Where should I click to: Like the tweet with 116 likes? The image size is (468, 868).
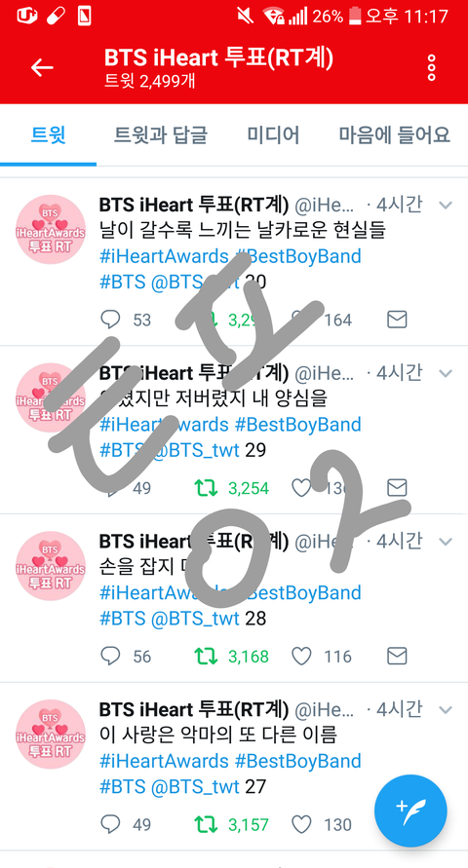(301, 656)
